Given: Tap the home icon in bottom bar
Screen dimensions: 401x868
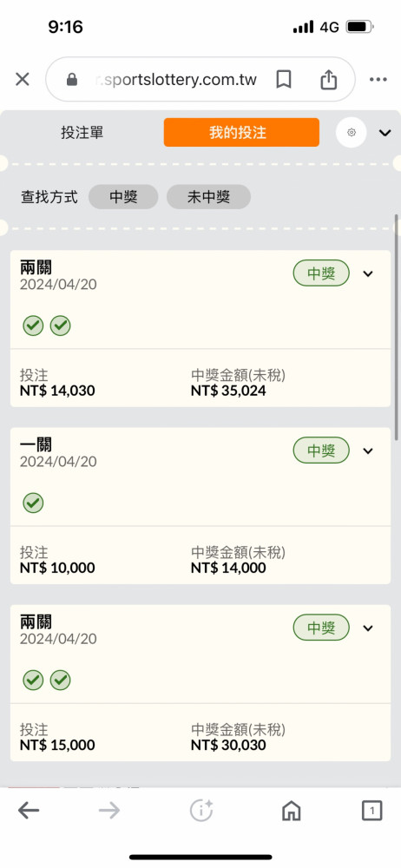Looking at the screenshot, I should (x=292, y=811).
